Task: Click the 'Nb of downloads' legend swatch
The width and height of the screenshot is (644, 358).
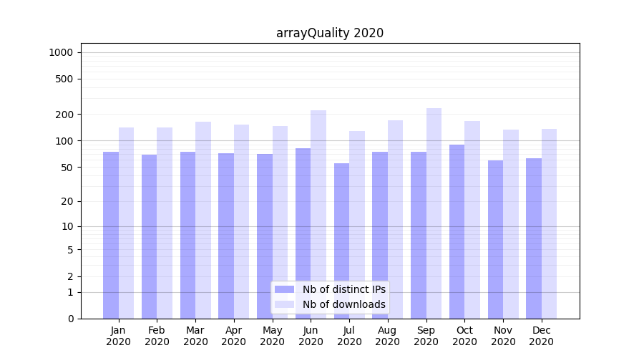Action: click(284, 304)
